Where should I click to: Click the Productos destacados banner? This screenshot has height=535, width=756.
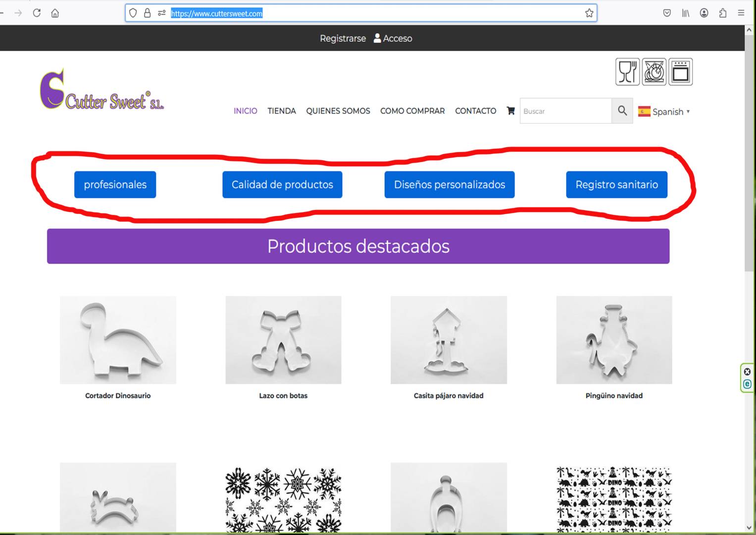point(358,246)
